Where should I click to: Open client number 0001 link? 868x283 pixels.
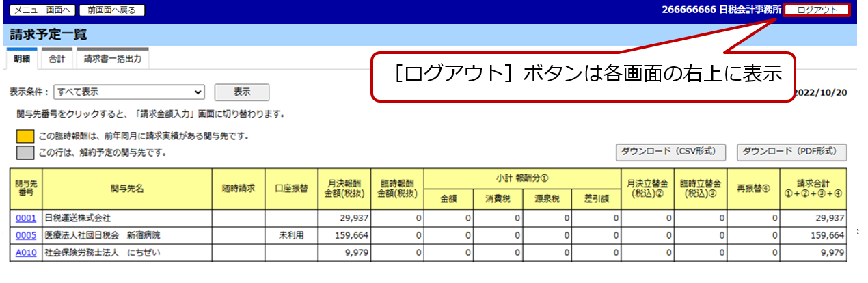tap(25, 218)
